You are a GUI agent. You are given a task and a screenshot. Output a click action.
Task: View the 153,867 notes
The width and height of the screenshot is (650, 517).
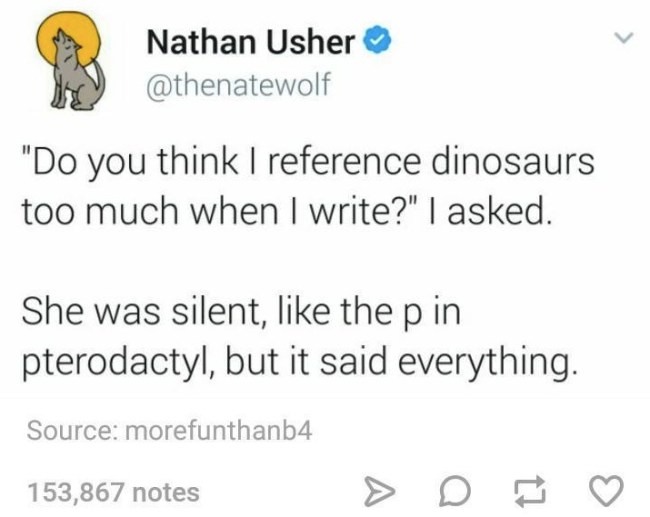coord(113,491)
